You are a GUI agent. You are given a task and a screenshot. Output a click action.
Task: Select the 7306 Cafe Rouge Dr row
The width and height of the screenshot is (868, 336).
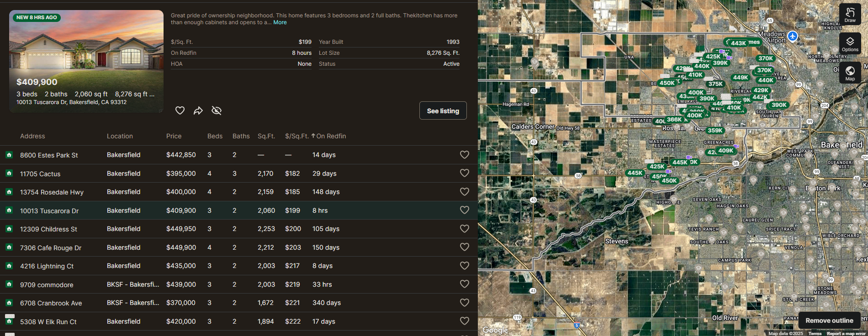point(239,247)
